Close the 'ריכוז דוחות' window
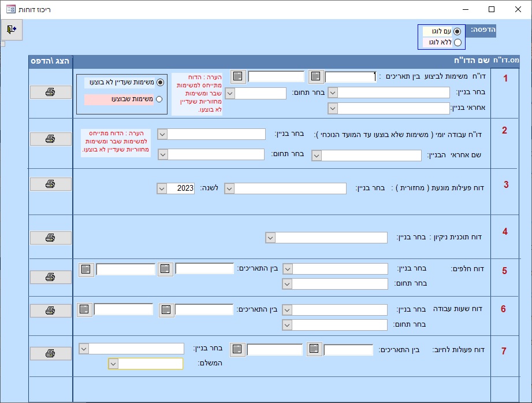This screenshot has width=532, height=403. (518, 9)
